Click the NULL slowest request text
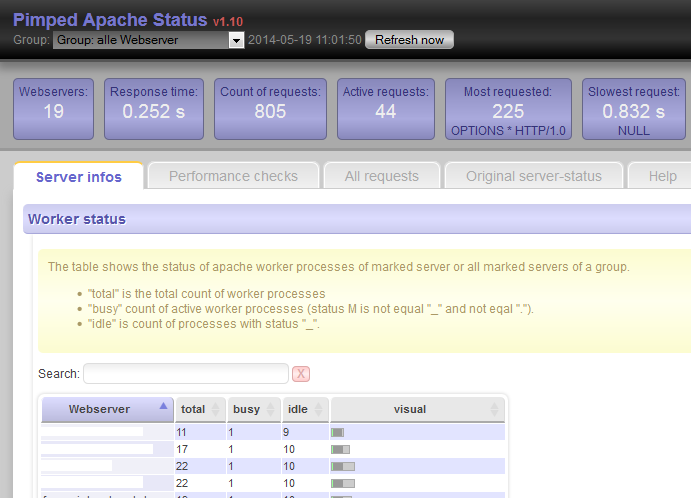 pyautogui.click(x=634, y=131)
